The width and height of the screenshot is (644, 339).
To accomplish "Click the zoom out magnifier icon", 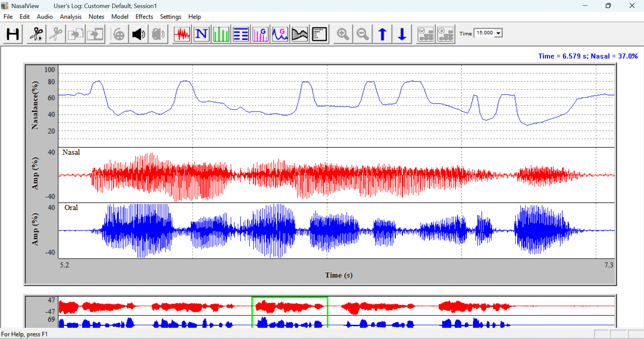I will (x=362, y=34).
